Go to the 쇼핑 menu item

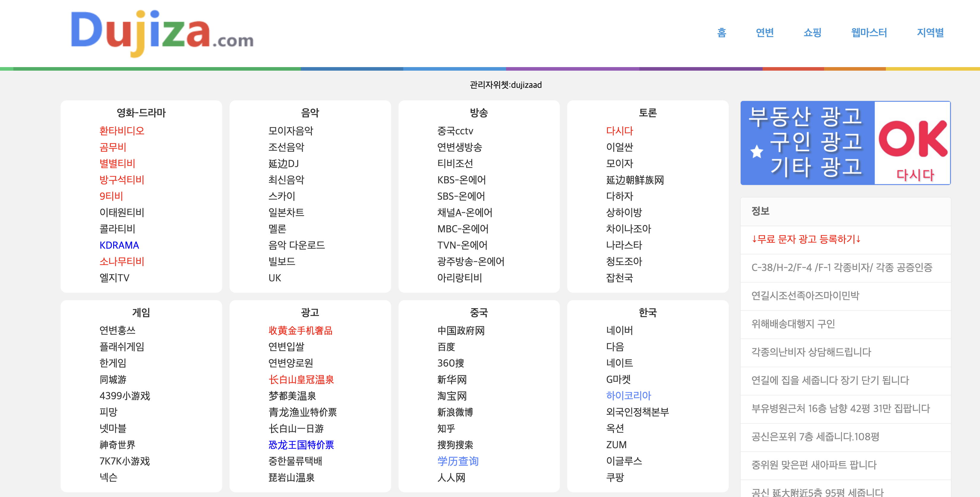(x=812, y=33)
